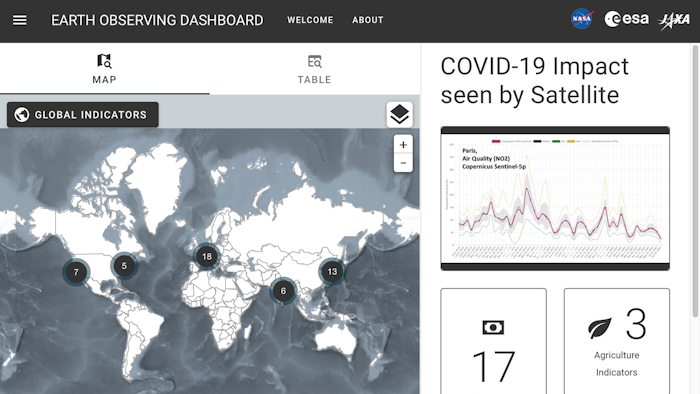Select the map cluster marker 13
This screenshot has width=700, height=394.
pyautogui.click(x=332, y=271)
